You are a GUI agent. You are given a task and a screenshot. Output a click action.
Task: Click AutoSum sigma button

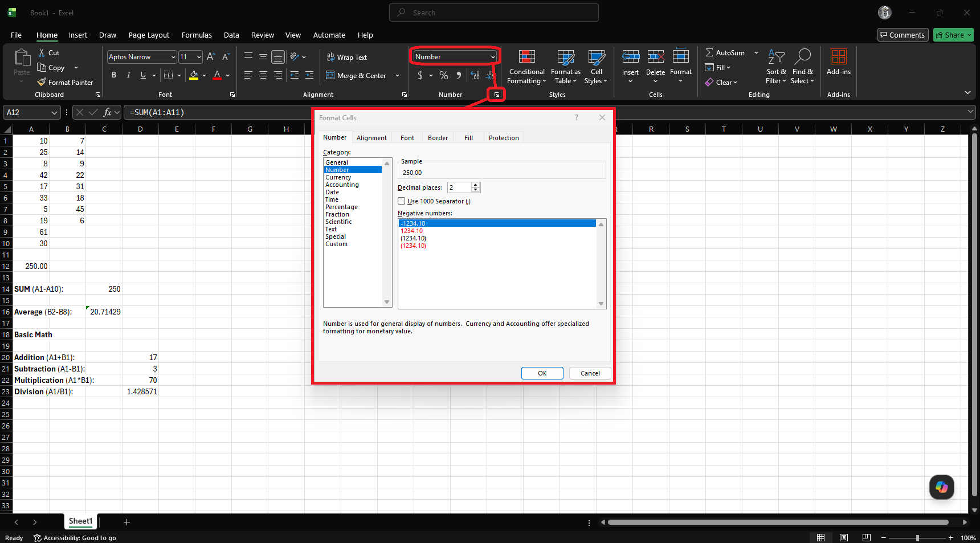point(725,52)
